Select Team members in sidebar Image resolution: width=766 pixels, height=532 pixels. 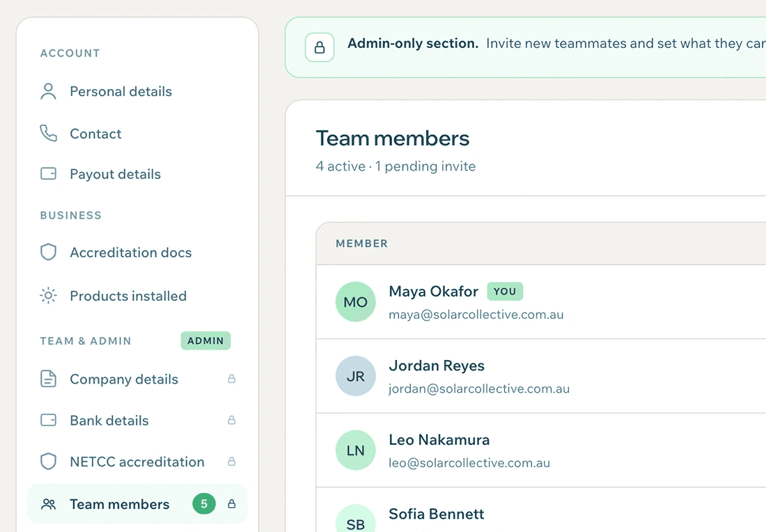(x=137, y=503)
